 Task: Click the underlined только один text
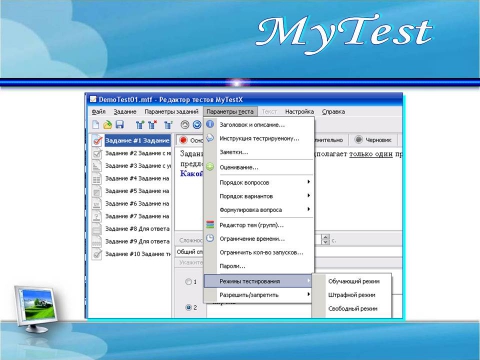click(x=371, y=154)
